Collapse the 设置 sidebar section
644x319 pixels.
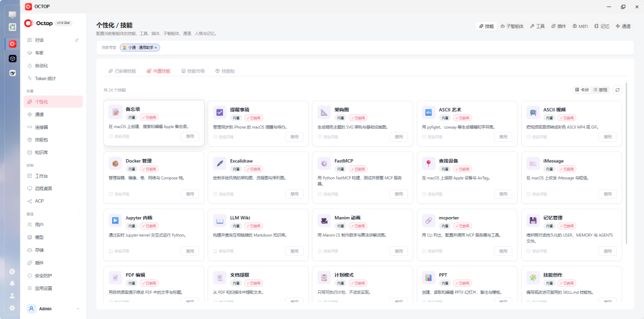point(79,91)
